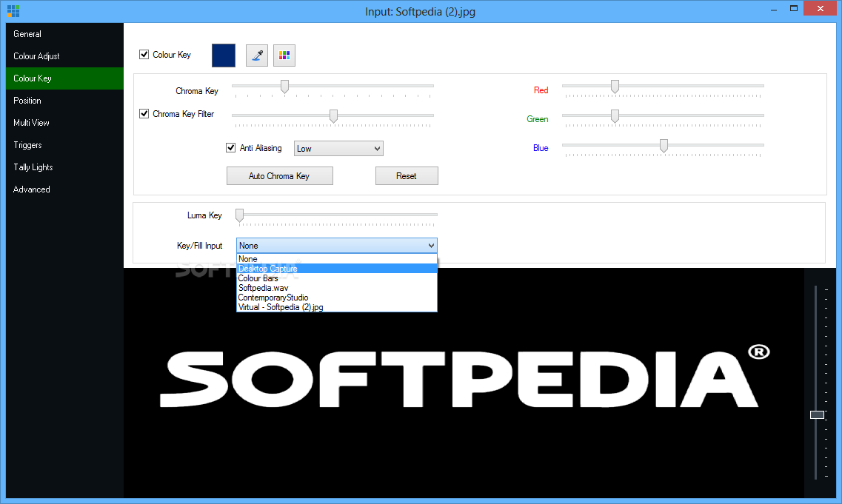Click the Softpedia preview image

pos(464,383)
